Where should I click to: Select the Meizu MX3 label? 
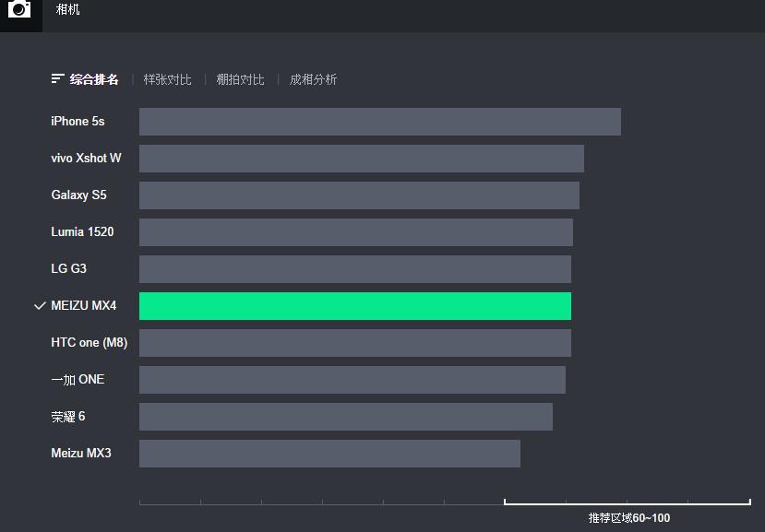[81, 453]
